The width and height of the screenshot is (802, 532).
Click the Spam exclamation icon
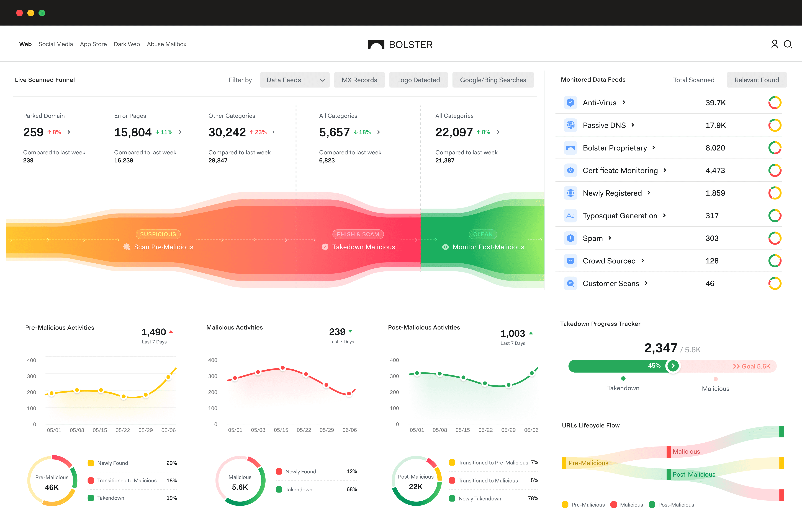pyautogui.click(x=570, y=238)
